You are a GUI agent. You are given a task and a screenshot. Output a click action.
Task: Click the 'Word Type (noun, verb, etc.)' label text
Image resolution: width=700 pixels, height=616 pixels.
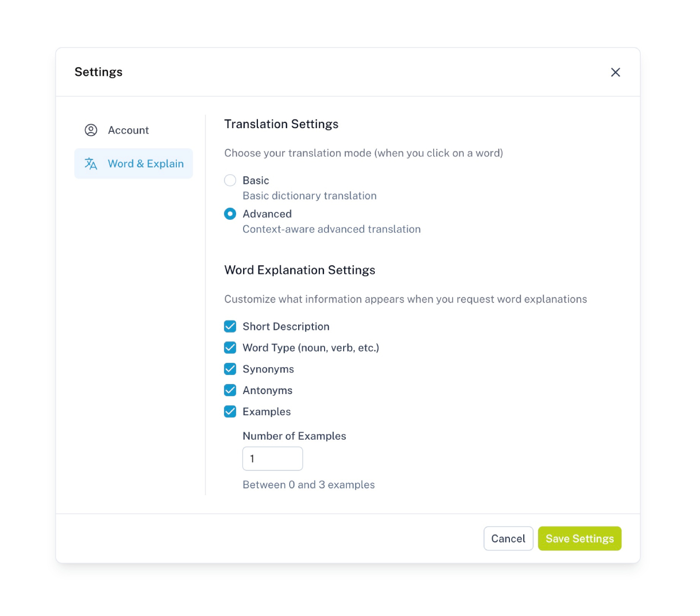click(x=311, y=348)
